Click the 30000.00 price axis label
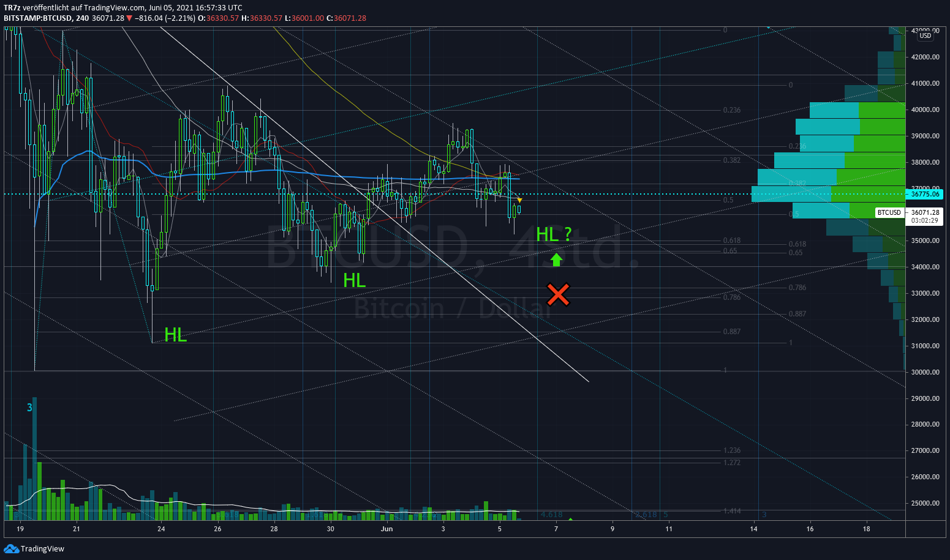 point(925,372)
